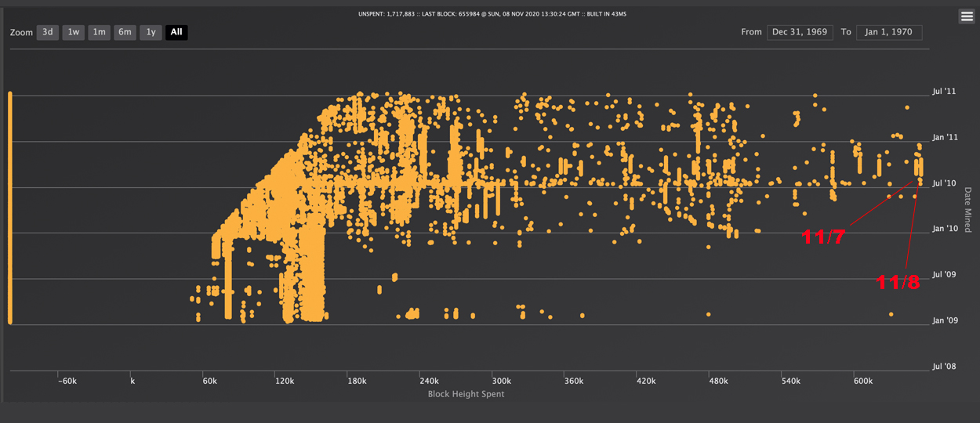Click the Jul '11 y-axis label

[x=944, y=92]
